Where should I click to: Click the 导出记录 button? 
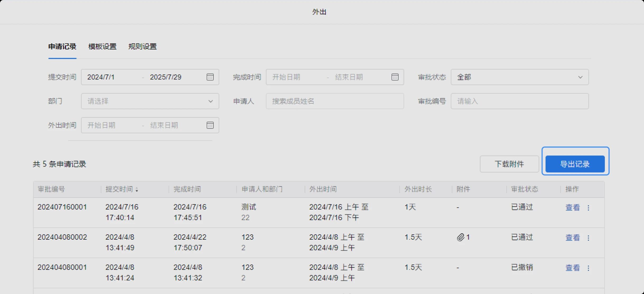[575, 164]
